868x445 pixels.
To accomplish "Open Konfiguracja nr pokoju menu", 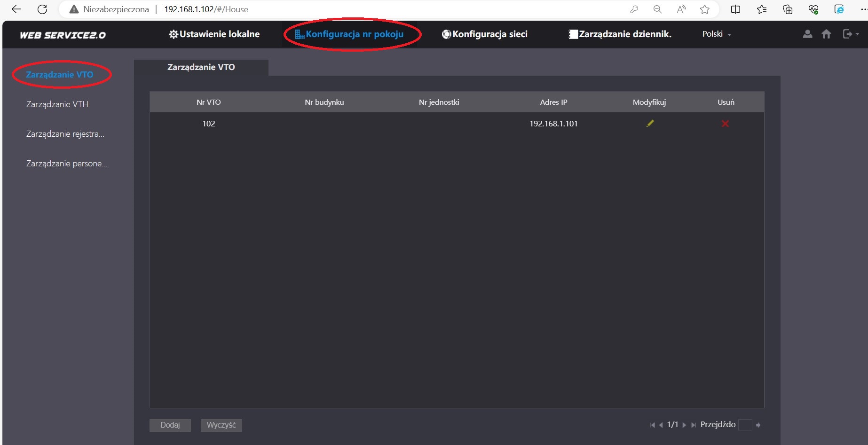I will (x=349, y=34).
